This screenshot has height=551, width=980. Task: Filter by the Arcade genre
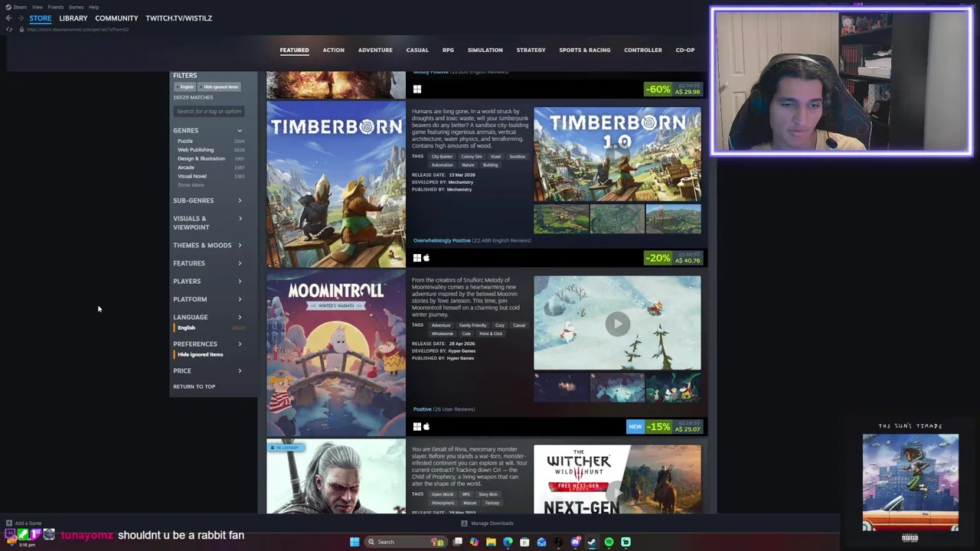185,168
